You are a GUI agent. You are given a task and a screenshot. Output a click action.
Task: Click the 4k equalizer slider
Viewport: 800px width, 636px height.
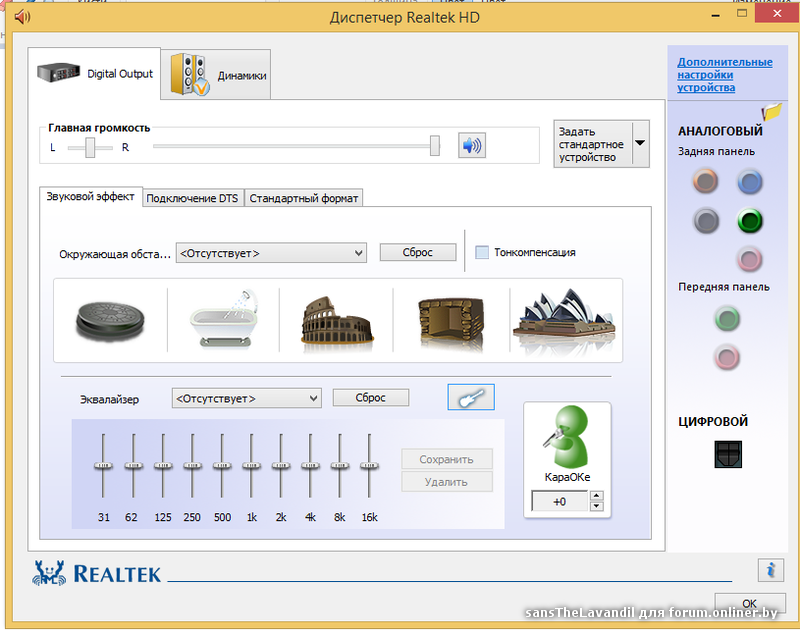tap(310, 466)
